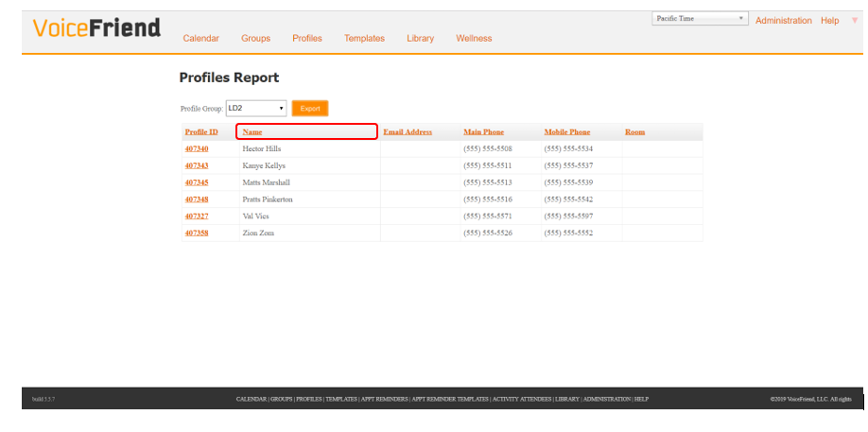This screenshot has height=432, width=868.
Task: Click main phone (555) 555-5511
Action: click(488, 166)
